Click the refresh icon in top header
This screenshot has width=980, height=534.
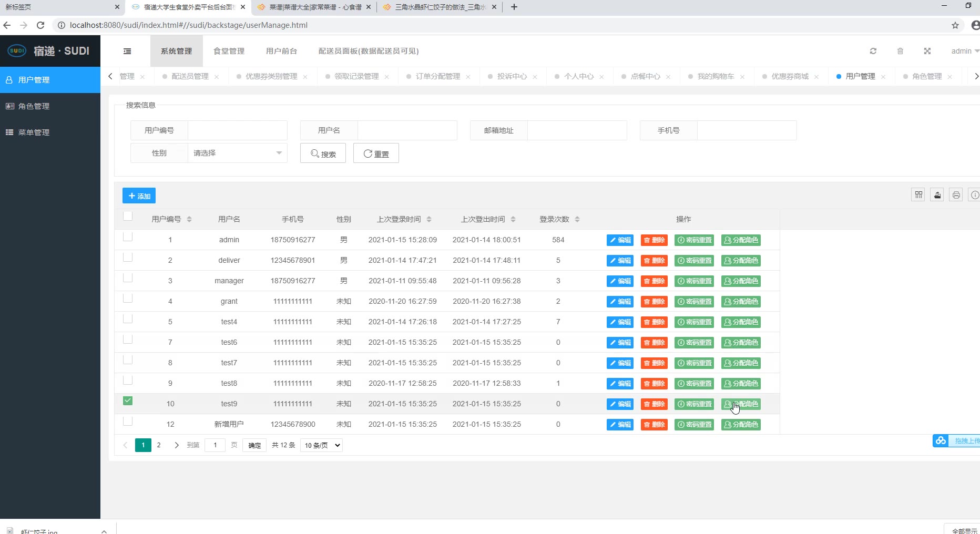tap(873, 51)
